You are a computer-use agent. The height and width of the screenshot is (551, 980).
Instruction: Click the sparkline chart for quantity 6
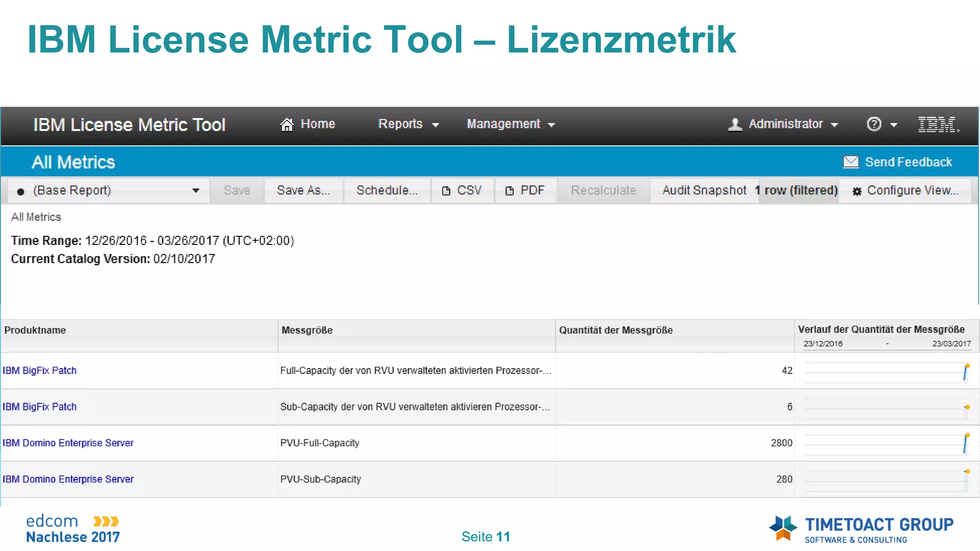[x=887, y=408]
